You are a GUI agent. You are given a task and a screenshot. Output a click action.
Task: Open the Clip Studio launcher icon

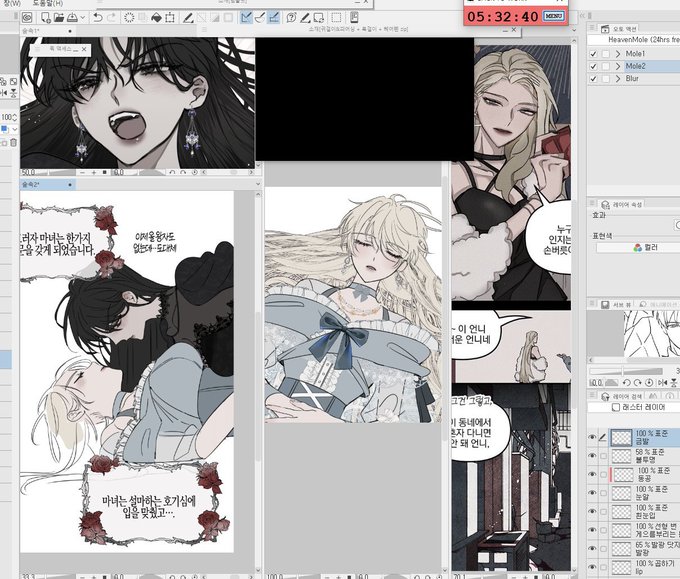point(27,18)
